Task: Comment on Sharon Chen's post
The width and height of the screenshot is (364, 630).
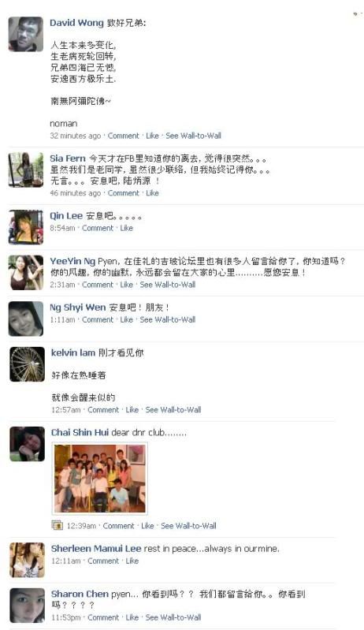Action: [x=103, y=617]
